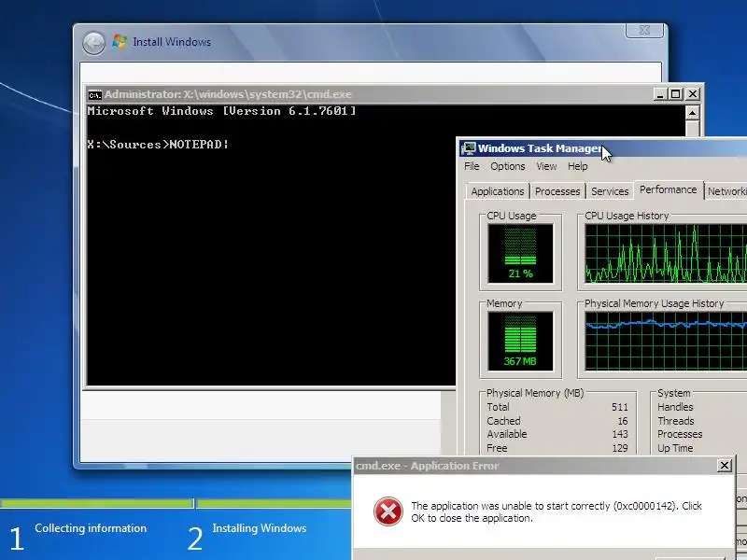Open the File menu in Task Manager
Screen dimensions: 747x560
coord(472,166)
